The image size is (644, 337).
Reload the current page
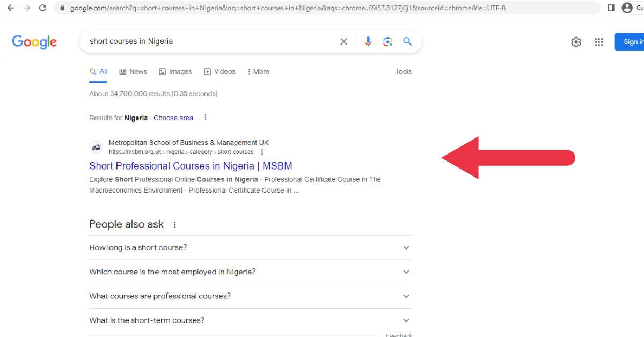(x=43, y=8)
